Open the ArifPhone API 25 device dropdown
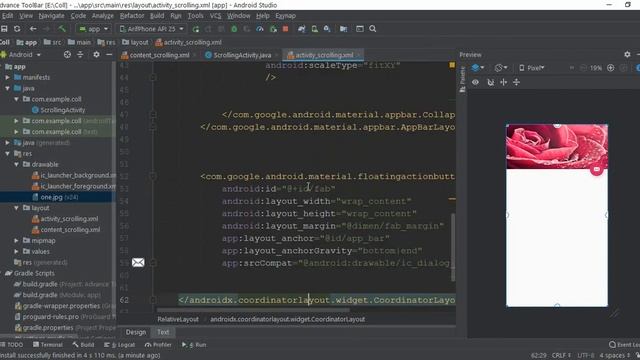Screen dimensions: 640x360 pos(151,29)
